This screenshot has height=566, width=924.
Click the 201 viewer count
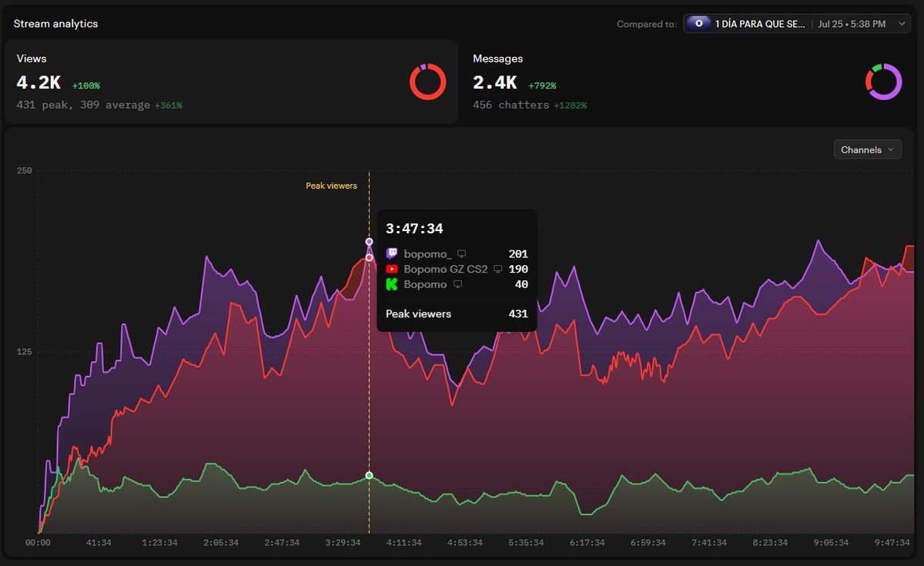pos(518,253)
